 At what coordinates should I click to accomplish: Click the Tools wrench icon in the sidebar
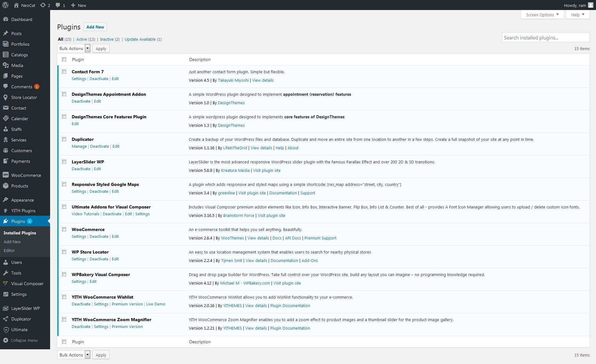pos(5,273)
